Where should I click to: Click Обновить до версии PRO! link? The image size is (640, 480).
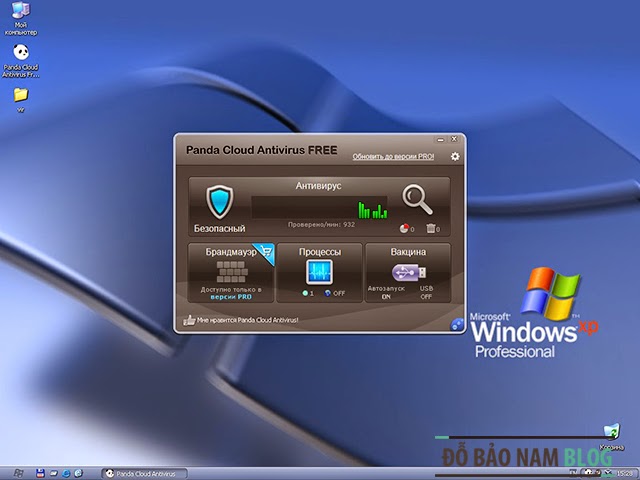point(393,156)
